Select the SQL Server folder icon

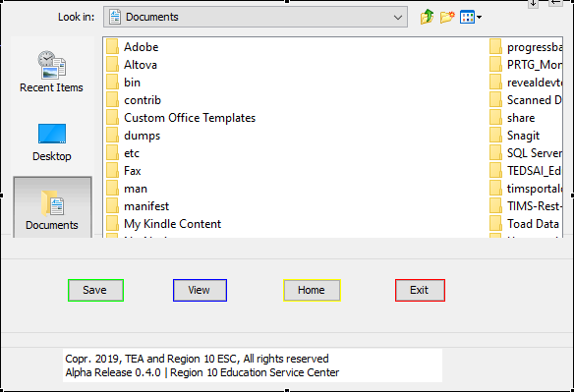coord(495,153)
